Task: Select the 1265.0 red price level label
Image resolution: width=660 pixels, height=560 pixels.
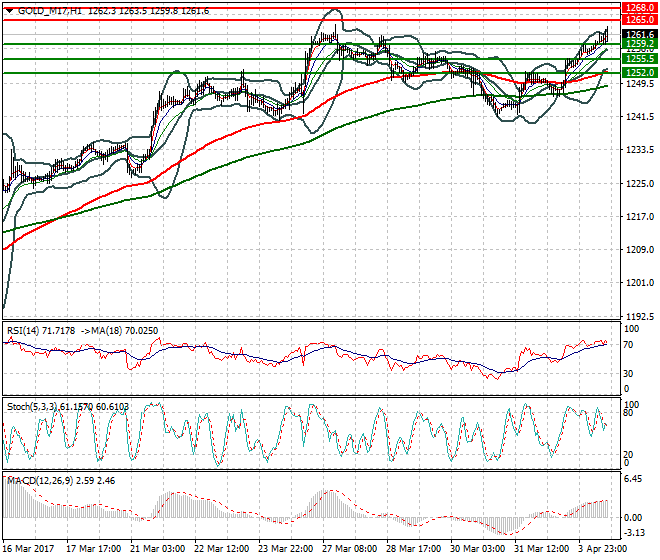Action: (x=639, y=20)
